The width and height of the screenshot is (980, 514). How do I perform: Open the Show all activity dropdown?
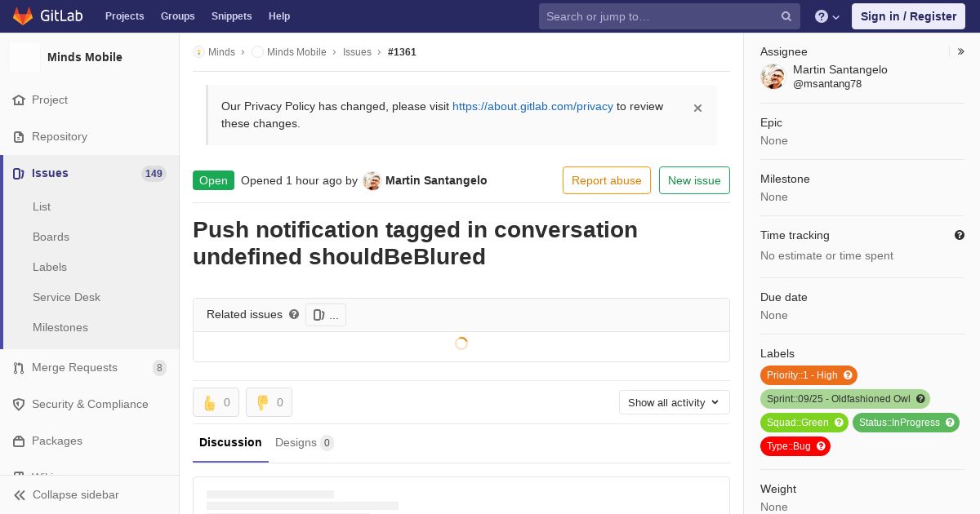(675, 402)
